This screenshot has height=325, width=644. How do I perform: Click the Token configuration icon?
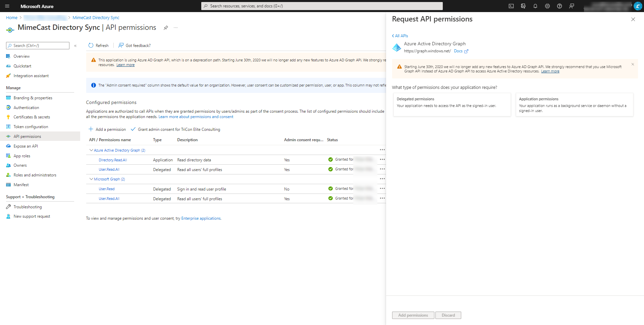click(x=8, y=127)
